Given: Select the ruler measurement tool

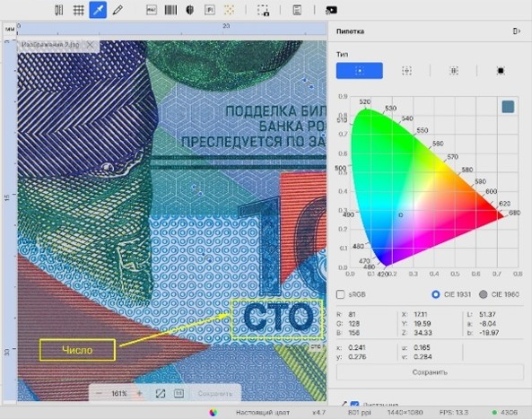Looking at the screenshot, I should click(59, 10).
